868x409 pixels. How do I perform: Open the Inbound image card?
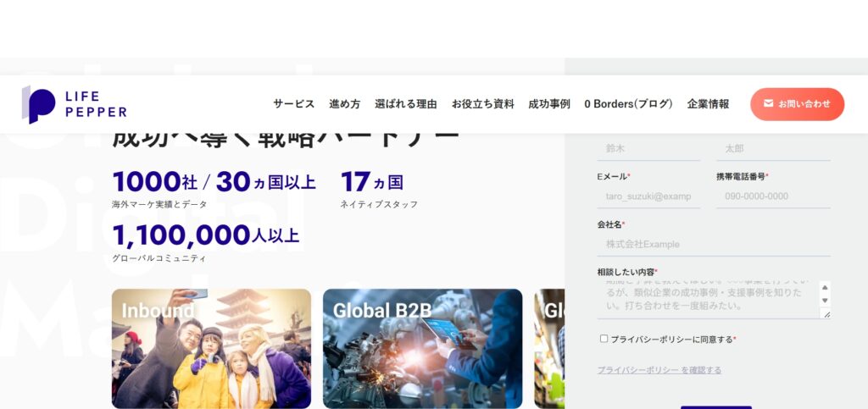coord(211,349)
